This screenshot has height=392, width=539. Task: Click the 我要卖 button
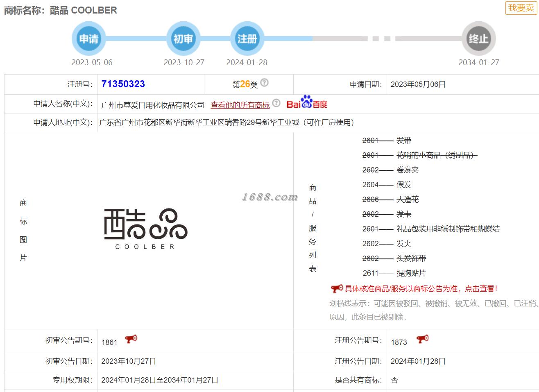pos(521,8)
